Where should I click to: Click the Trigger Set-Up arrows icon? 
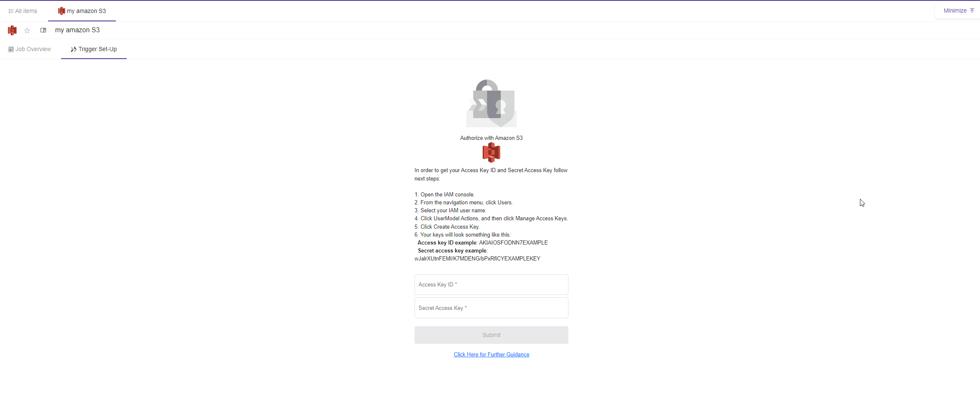74,49
